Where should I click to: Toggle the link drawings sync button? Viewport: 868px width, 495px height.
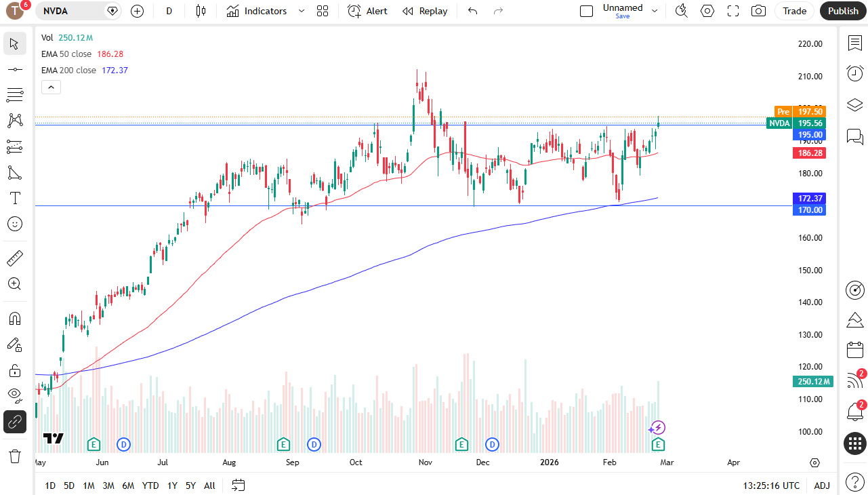[x=14, y=422]
